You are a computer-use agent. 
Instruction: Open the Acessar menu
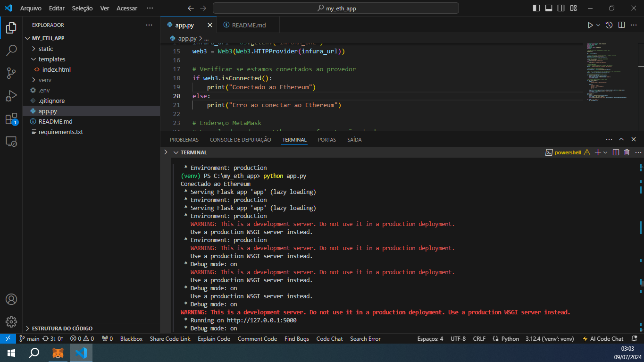[x=127, y=8]
